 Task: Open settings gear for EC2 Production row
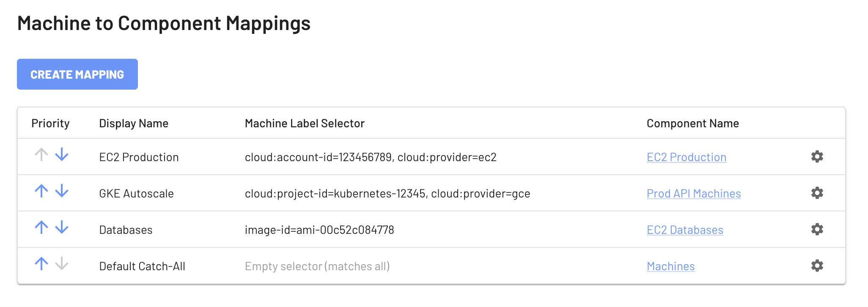tap(817, 156)
